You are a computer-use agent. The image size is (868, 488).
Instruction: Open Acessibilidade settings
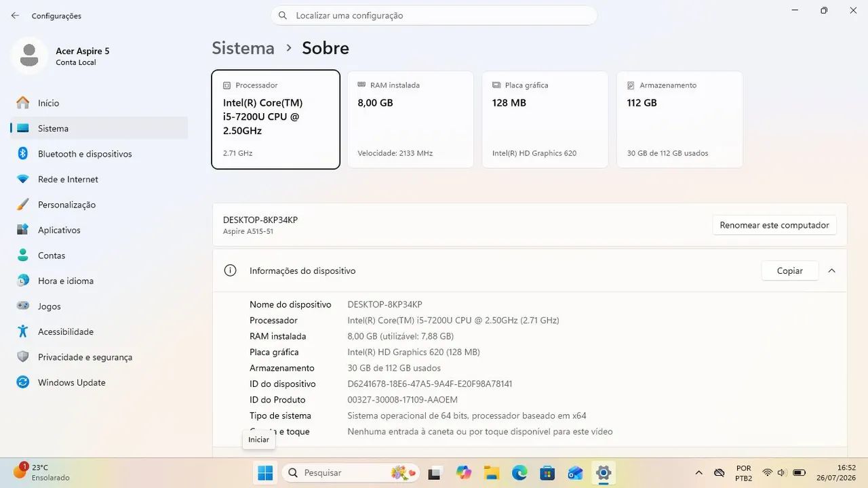[99, 331]
